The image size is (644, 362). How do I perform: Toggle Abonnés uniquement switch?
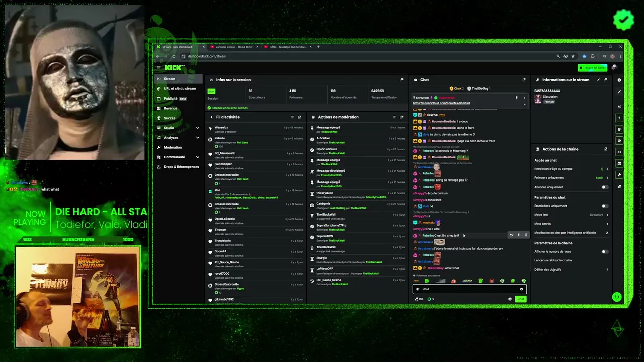pos(605,187)
